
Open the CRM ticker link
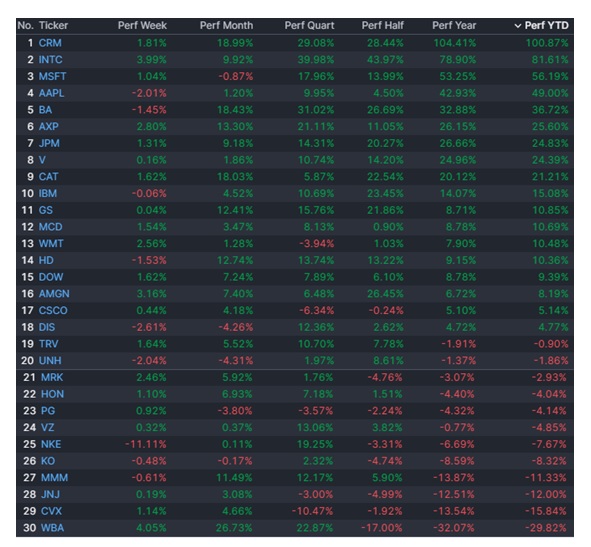point(50,43)
